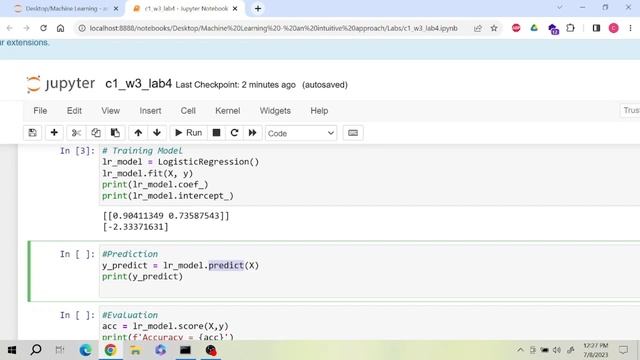The image size is (640, 360).
Task: Select the highlighted word predict
Action: click(x=226, y=266)
